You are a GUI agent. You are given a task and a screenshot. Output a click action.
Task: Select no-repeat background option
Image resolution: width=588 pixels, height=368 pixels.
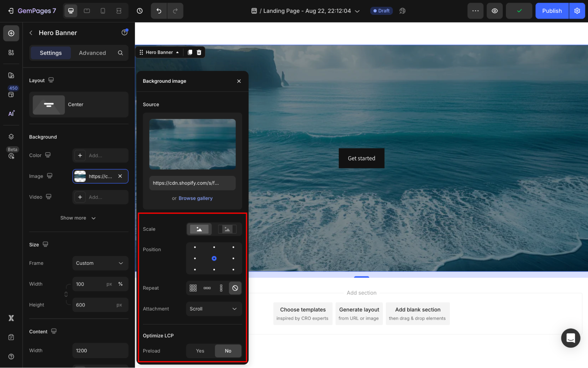click(x=235, y=288)
